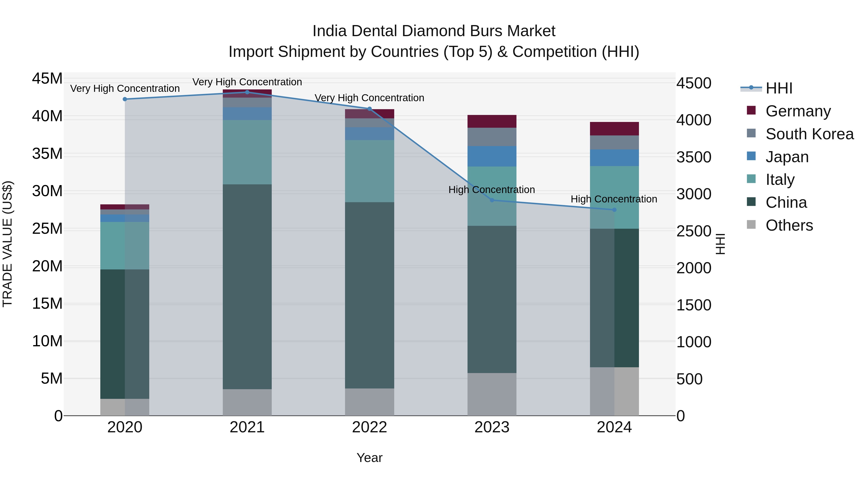Click the Italy teal legend swatch
Screen dimensions: 868x488
[x=751, y=179]
